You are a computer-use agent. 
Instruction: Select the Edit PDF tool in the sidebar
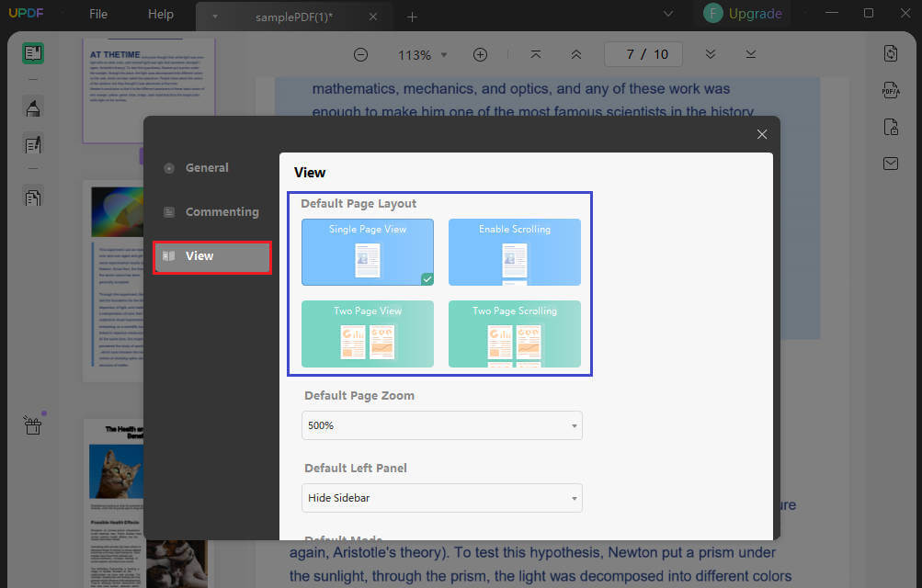[33, 144]
